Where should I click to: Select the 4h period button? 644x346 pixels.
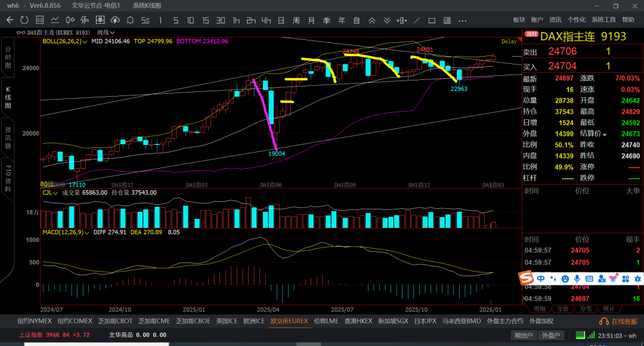coord(266,20)
